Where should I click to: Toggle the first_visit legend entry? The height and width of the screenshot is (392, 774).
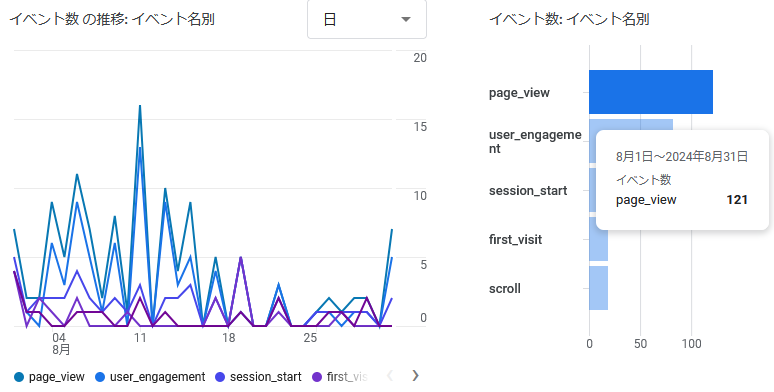coord(340,377)
